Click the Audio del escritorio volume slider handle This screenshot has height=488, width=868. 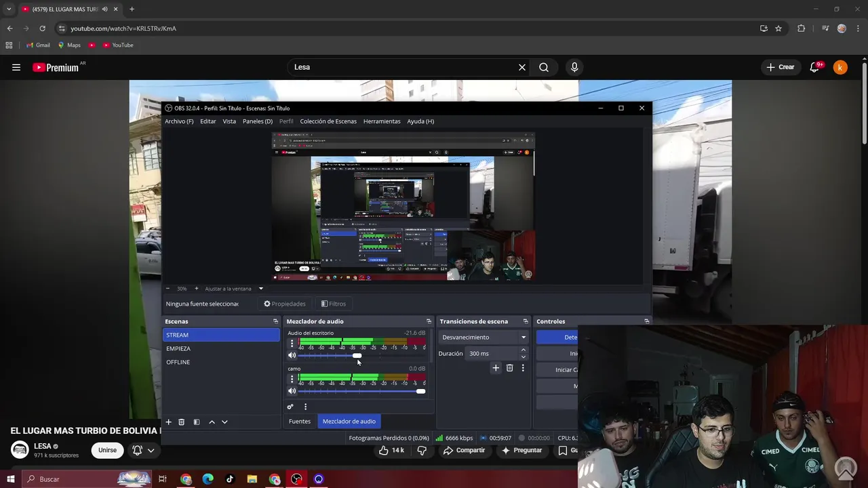click(x=357, y=355)
